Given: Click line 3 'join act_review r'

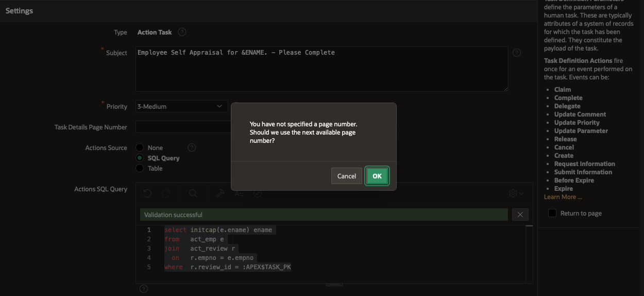Looking at the screenshot, I should (x=201, y=249).
